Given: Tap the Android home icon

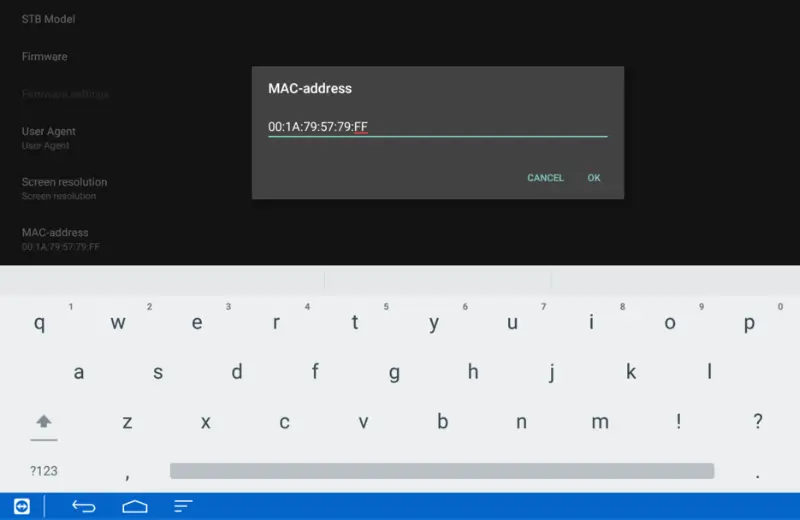Looking at the screenshot, I should (x=135, y=506).
